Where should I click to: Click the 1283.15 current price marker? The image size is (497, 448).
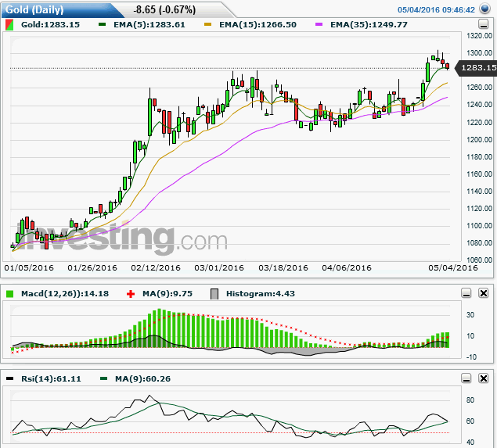[477, 68]
